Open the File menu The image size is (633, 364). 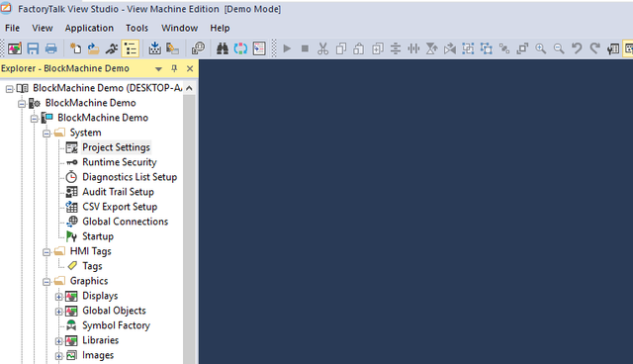pos(12,28)
